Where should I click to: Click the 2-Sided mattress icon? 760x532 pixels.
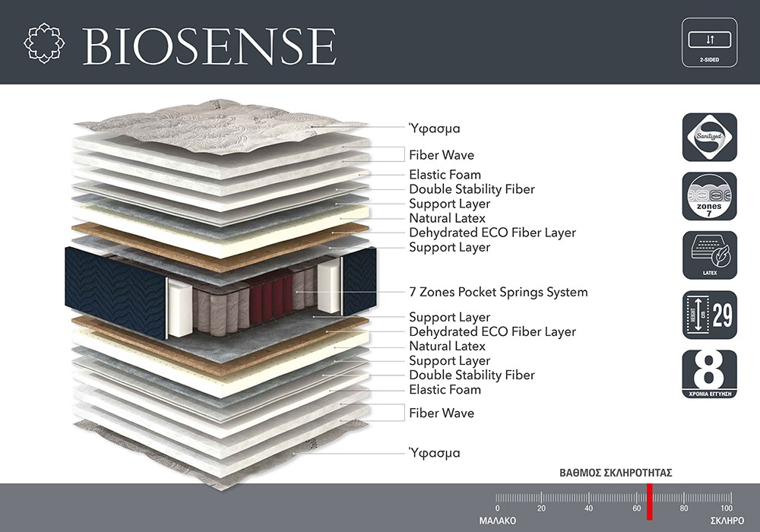tap(709, 43)
